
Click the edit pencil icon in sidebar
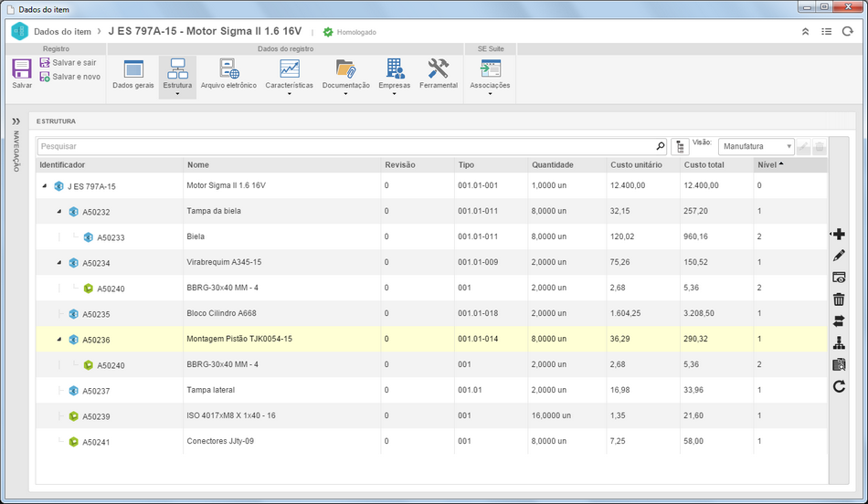(839, 256)
